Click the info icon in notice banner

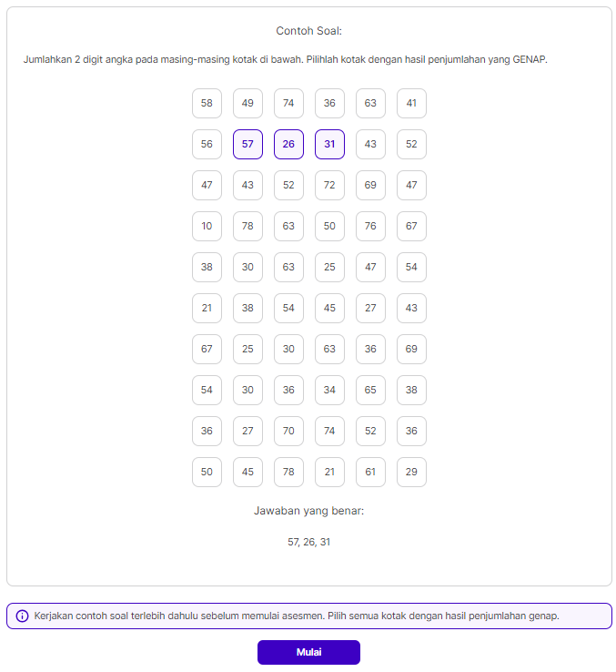[23, 616]
